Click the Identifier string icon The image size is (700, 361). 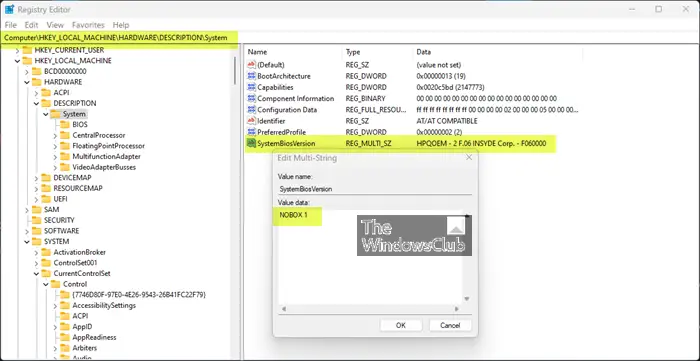pos(251,121)
